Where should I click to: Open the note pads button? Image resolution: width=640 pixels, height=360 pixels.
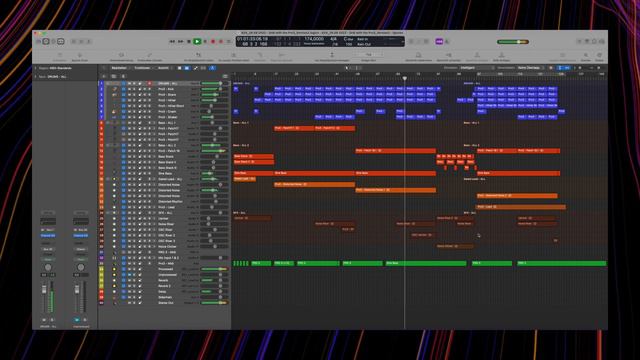(x=587, y=42)
